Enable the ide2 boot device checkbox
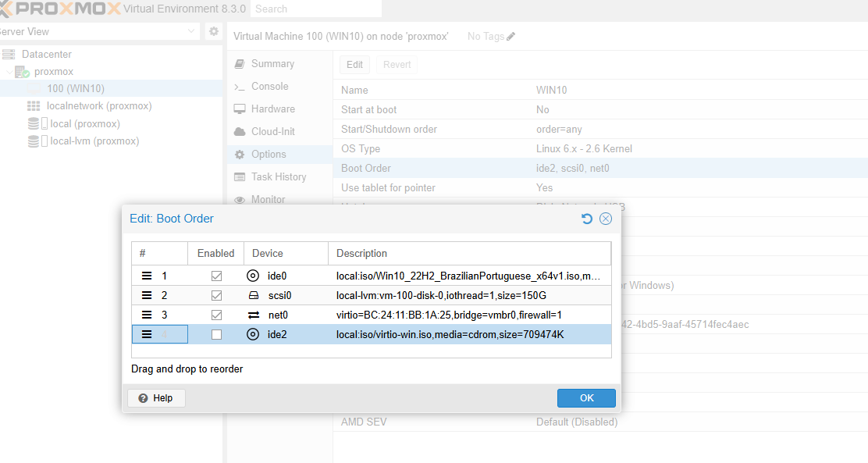 pyautogui.click(x=216, y=334)
